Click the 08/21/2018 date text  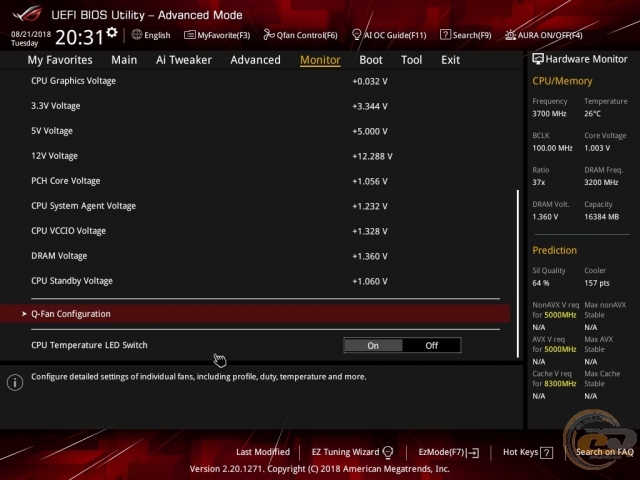click(31, 34)
